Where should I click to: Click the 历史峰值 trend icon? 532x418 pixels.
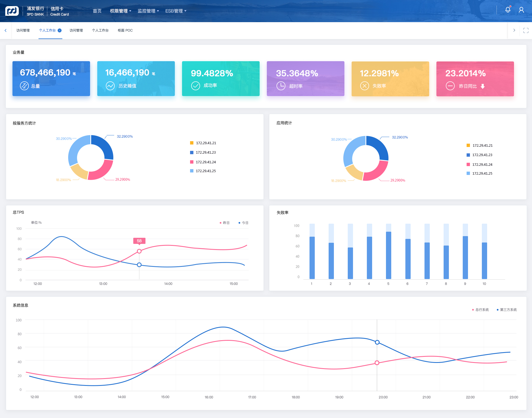click(x=110, y=86)
